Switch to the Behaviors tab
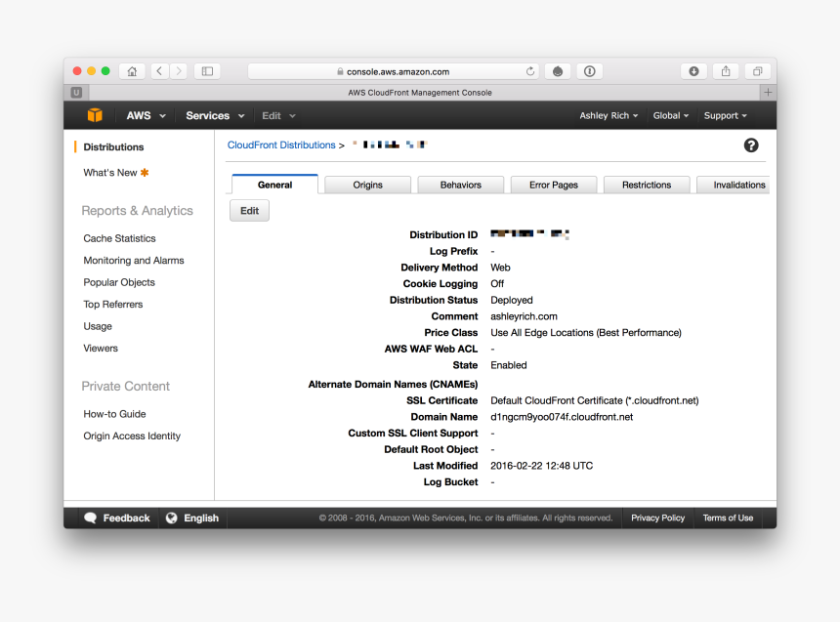 [461, 185]
